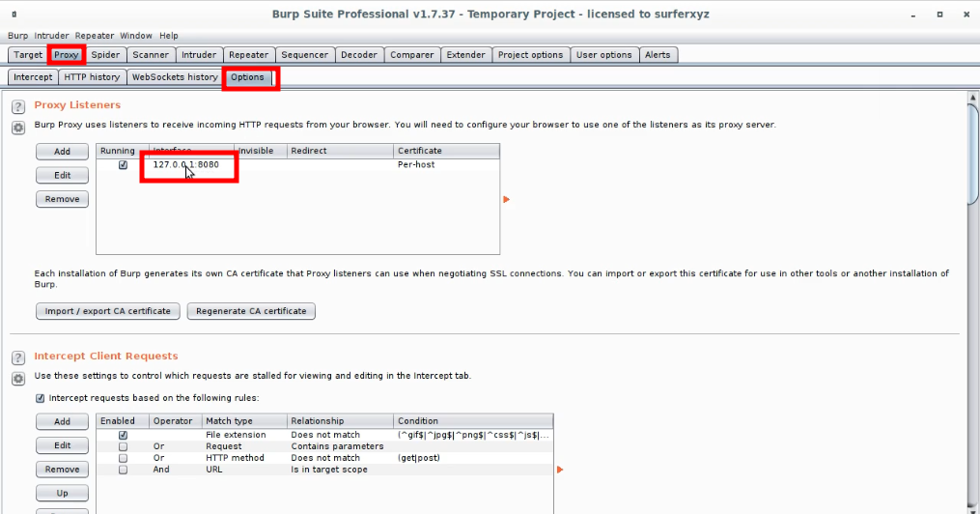980x514 pixels.
Task: Switch to the Comparer tab
Action: coord(412,55)
